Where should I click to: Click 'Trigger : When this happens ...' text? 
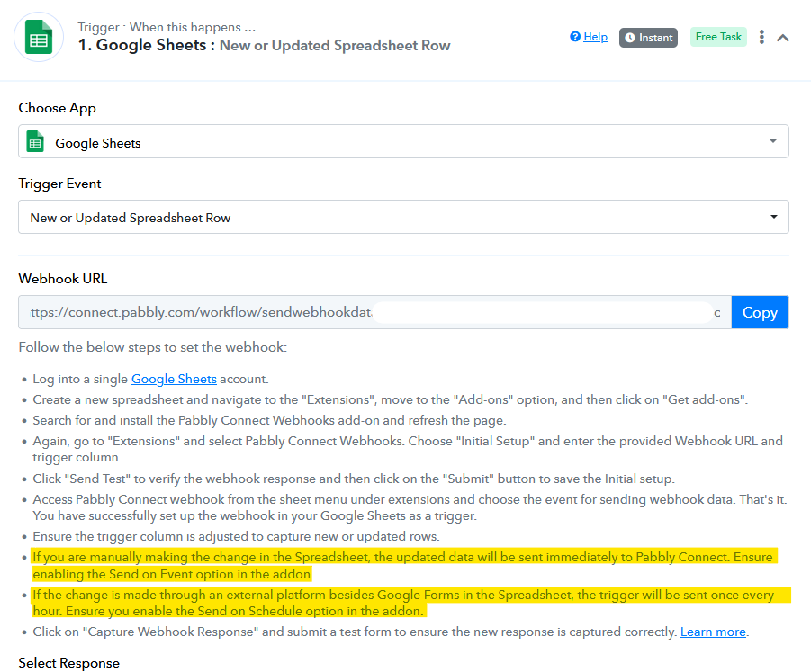tap(167, 27)
